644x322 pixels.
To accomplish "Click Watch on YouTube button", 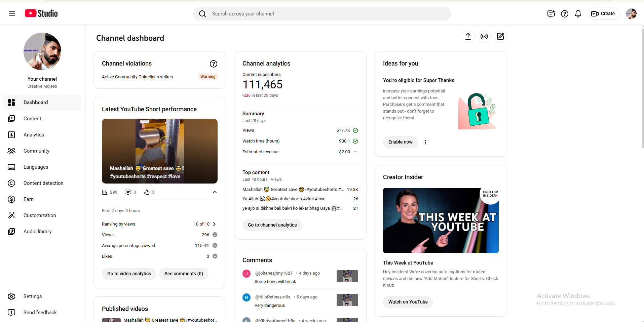I will click(x=408, y=302).
